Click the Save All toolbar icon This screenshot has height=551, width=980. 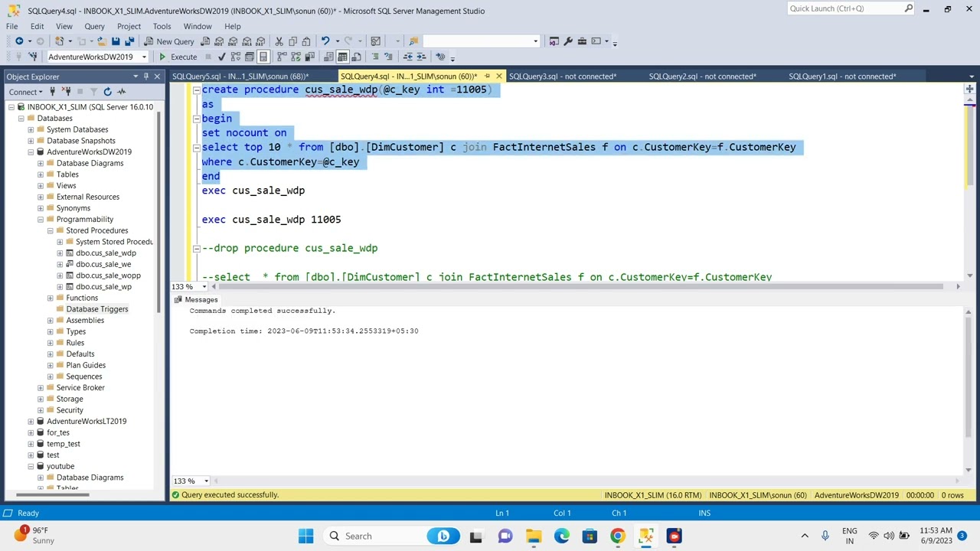[129, 41]
